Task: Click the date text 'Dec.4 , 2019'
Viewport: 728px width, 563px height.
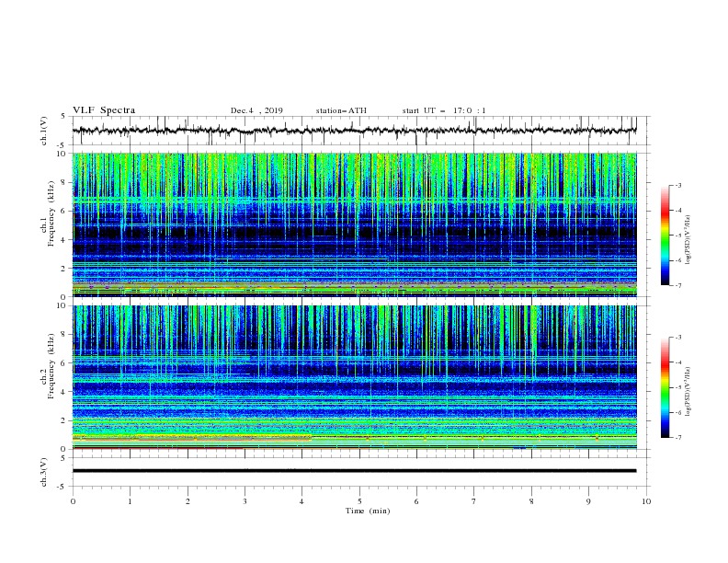Action: coord(256,110)
